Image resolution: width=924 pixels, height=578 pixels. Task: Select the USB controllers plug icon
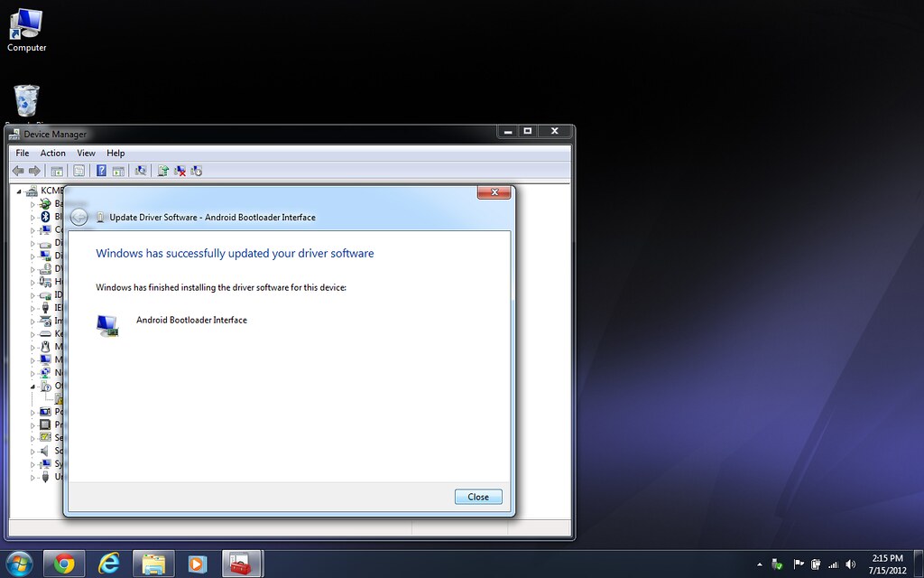click(45, 477)
